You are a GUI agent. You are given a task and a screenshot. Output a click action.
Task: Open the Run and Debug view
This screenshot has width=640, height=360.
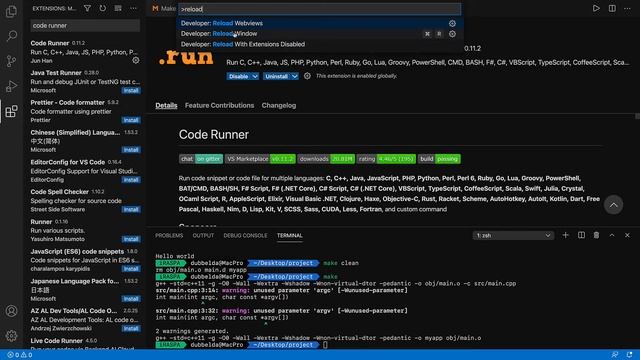[x=11, y=86]
